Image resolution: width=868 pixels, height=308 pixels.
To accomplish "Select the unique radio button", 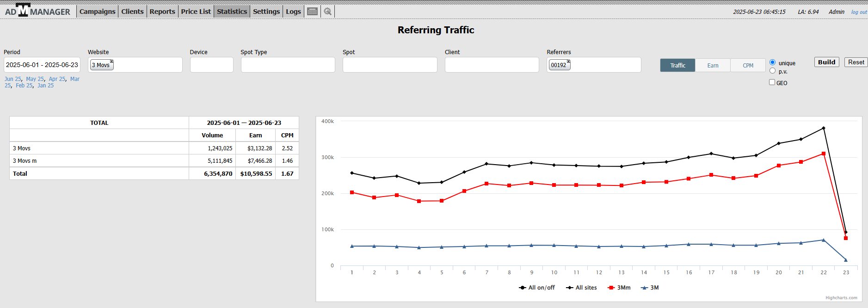I will pos(772,62).
